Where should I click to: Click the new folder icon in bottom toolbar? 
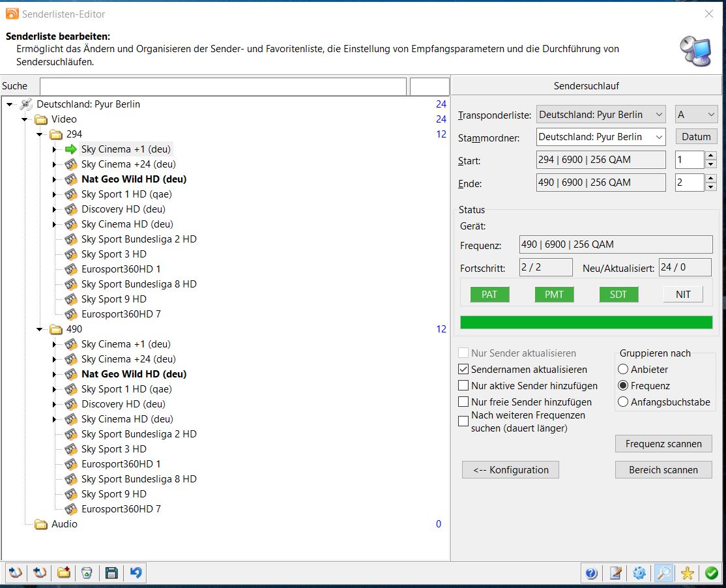click(x=63, y=573)
